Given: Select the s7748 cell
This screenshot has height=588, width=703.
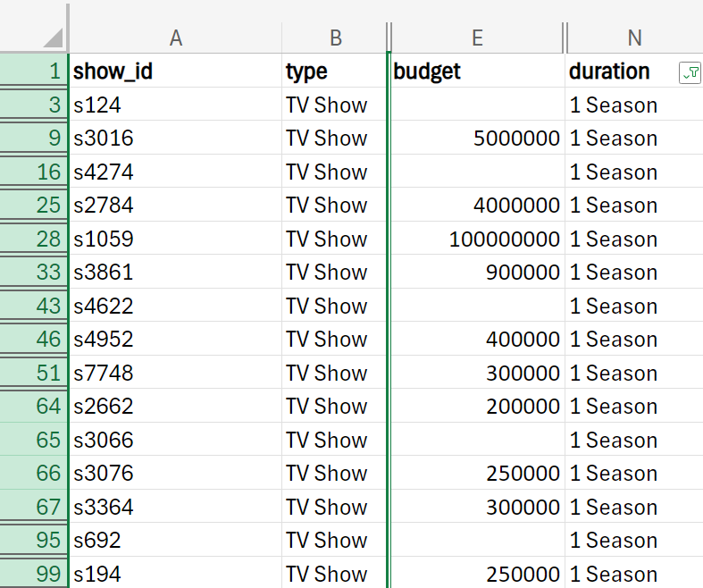Looking at the screenshot, I should click(175, 374).
